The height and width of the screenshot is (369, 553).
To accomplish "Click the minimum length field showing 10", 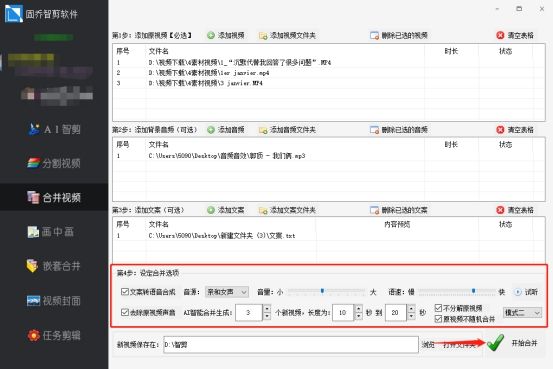I will point(342,313).
